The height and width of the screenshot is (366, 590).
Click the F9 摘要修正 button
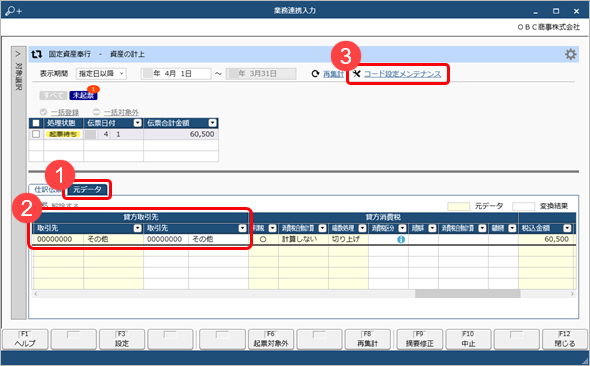(x=420, y=339)
